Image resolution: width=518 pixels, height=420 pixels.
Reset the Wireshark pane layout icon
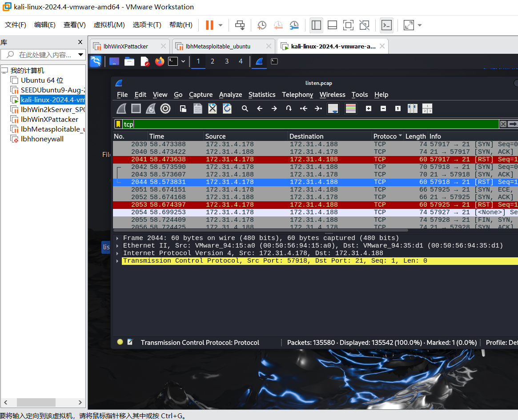pos(427,108)
